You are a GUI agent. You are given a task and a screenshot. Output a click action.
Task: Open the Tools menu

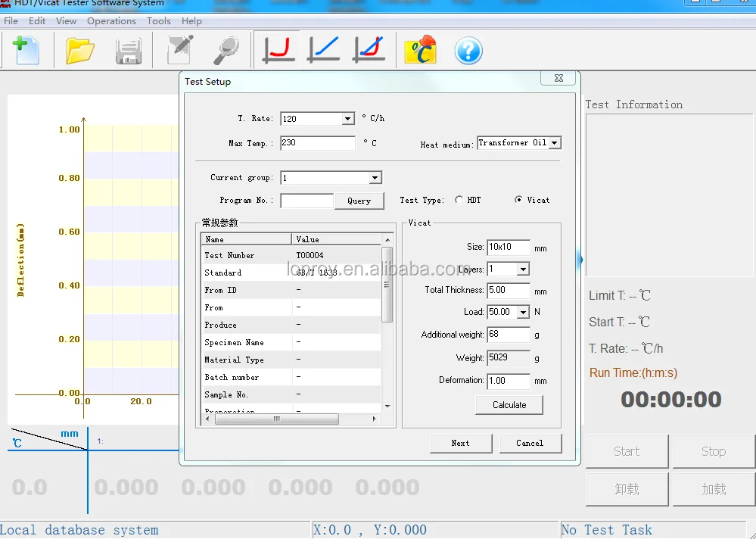[158, 21]
